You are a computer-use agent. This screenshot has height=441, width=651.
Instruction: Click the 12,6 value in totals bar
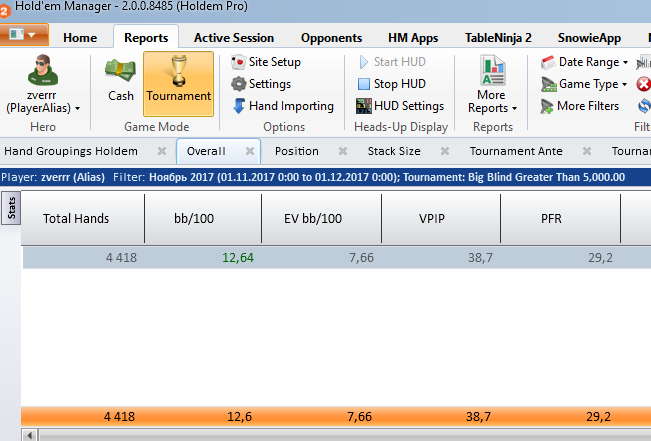click(240, 416)
